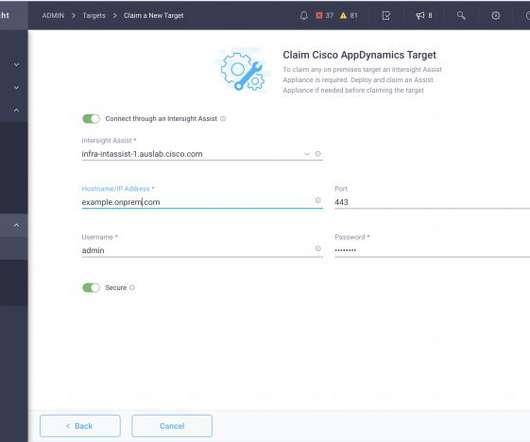Click info icon in Username field
Image resolution: width=530 pixels, height=442 pixels.
pos(318,248)
